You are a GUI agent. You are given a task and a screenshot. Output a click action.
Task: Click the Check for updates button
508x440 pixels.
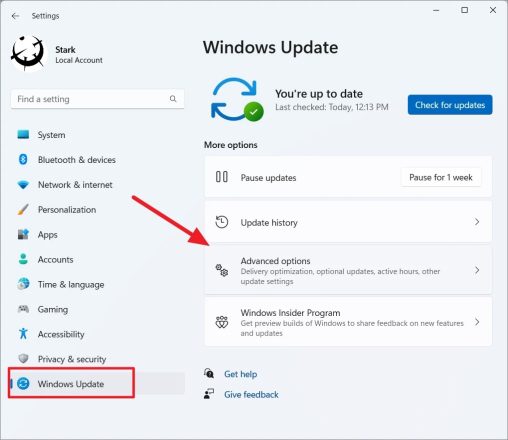450,105
